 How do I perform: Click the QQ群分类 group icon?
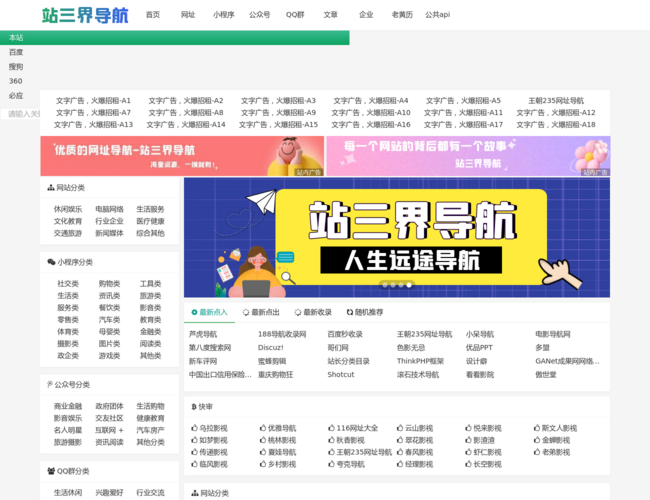pyautogui.click(x=51, y=471)
